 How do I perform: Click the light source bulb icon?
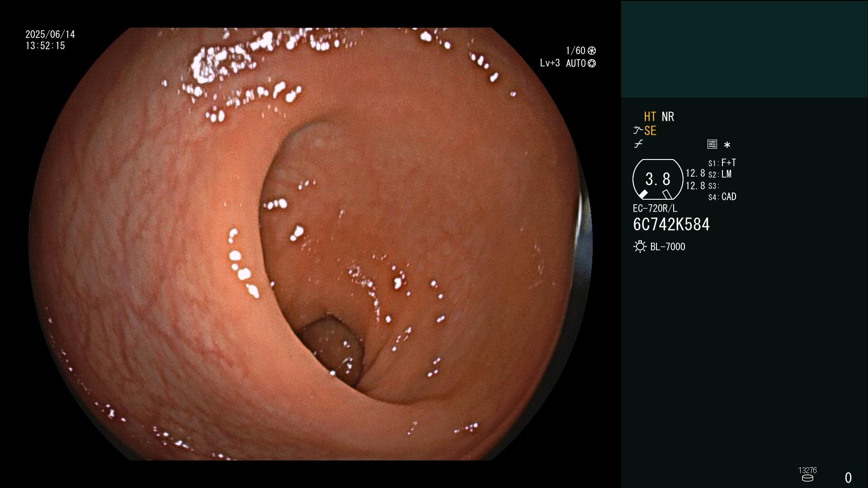[640, 247]
